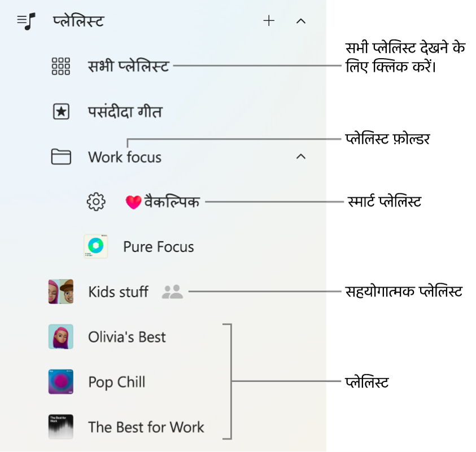Add a new playlist with plus button
The height and width of the screenshot is (452, 476).
coord(269,21)
